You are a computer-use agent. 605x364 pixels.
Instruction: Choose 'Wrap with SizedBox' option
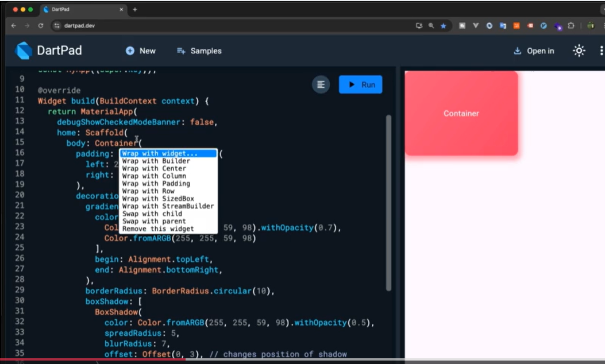click(x=168, y=199)
